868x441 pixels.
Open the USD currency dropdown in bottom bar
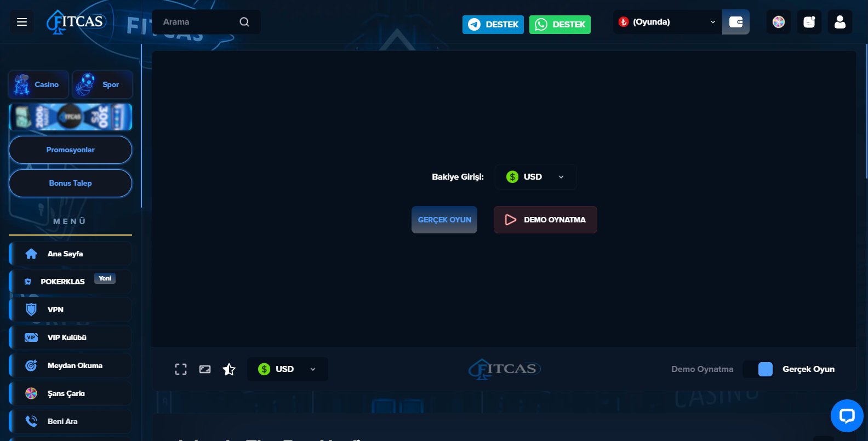[287, 369]
